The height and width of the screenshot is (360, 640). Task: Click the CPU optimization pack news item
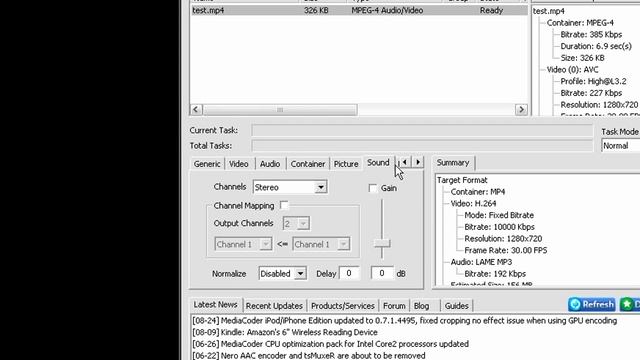[x=330, y=344]
